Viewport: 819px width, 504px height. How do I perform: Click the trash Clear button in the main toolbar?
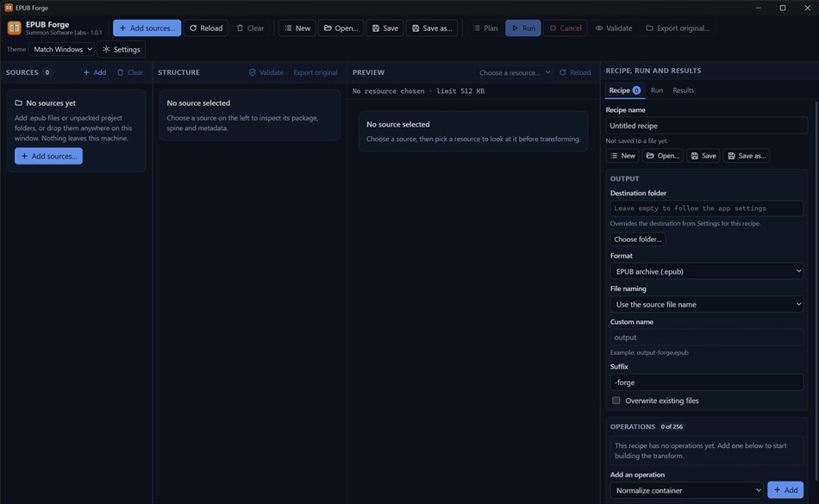click(250, 28)
